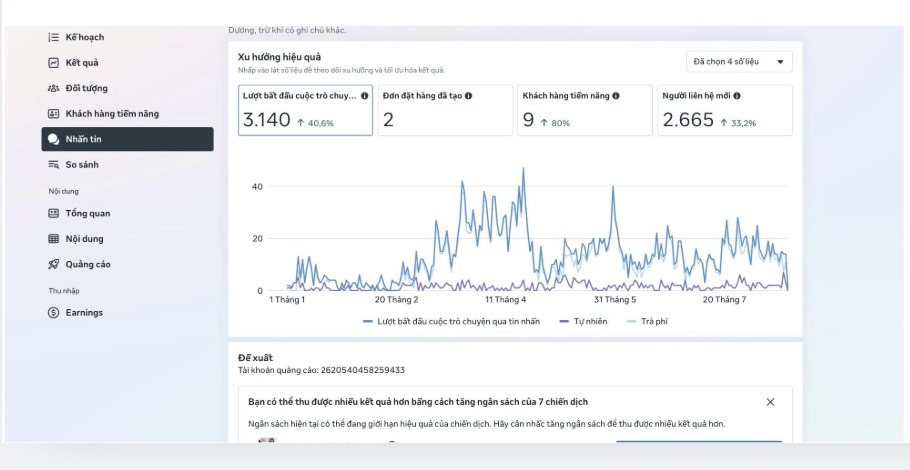This screenshot has height=470, width=910.
Task: Click the Đối tượng people icon
Action: tap(53, 88)
